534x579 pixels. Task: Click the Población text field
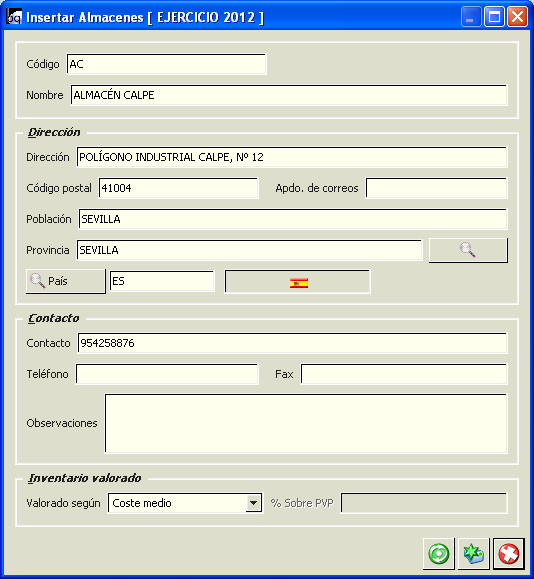point(293,219)
